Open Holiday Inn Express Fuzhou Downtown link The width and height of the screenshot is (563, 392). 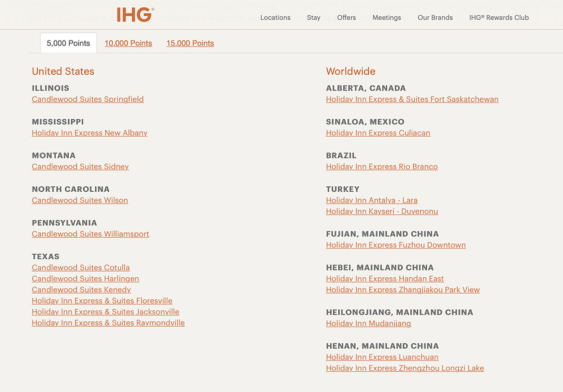396,245
